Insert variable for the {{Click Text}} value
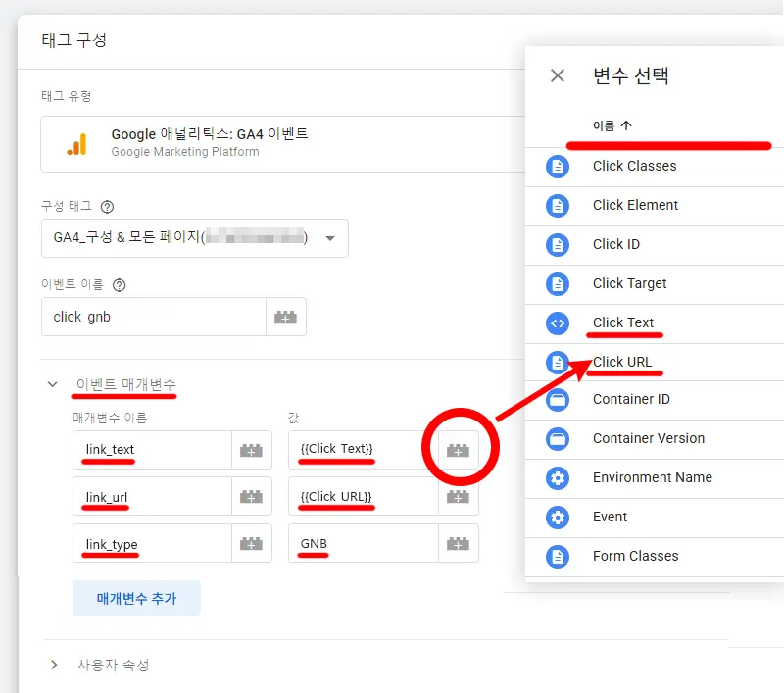The image size is (784, 693). (x=458, y=450)
